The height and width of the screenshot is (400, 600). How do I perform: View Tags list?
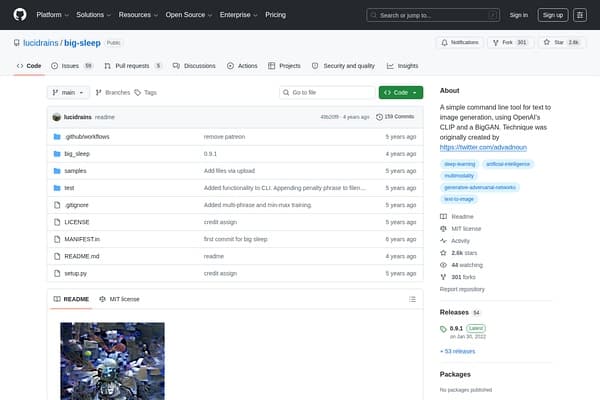pos(145,93)
